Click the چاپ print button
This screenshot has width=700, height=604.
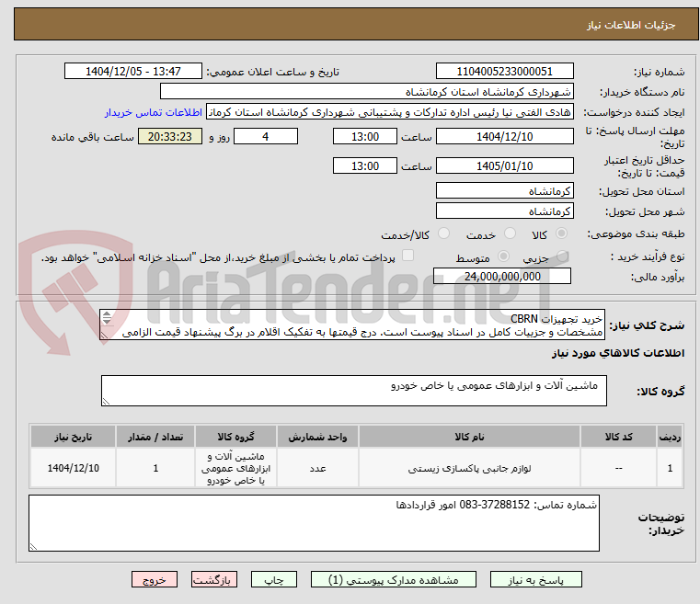pyautogui.click(x=274, y=579)
